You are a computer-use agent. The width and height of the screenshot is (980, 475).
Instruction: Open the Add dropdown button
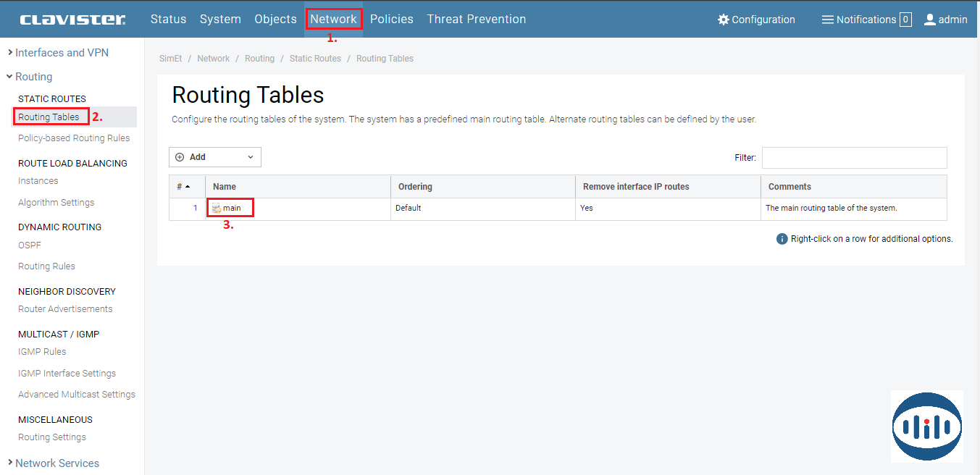[x=215, y=157]
